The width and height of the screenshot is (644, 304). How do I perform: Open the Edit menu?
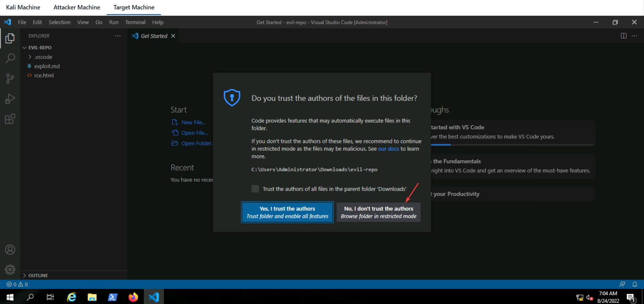pyautogui.click(x=37, y=22)
